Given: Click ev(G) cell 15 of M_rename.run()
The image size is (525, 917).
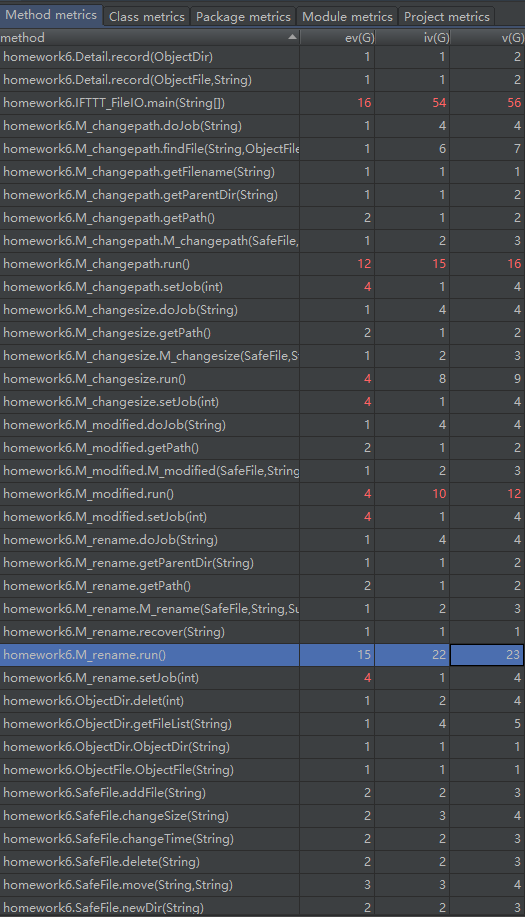Looking at the screenshot, I should pos(337,655).
